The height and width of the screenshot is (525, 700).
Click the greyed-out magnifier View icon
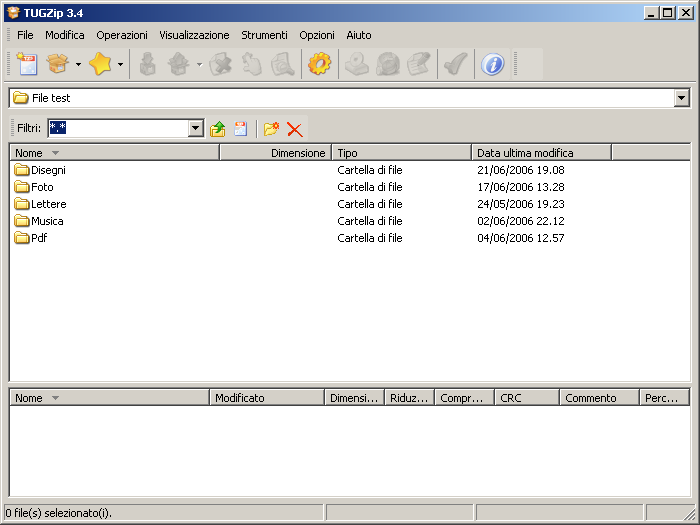point(283,64)
